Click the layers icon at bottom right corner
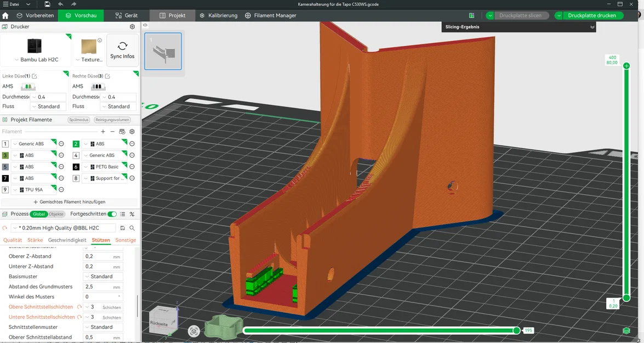This screenshot has width=644, height=343. (626, 331)
